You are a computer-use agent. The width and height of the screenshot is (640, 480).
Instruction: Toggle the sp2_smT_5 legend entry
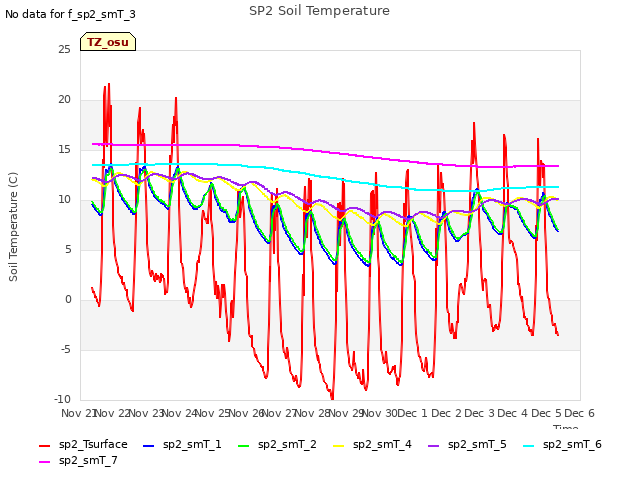point(467,444)
